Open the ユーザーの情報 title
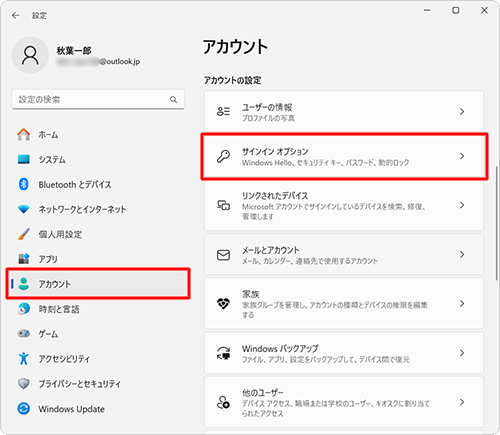 tap(267, 107)
